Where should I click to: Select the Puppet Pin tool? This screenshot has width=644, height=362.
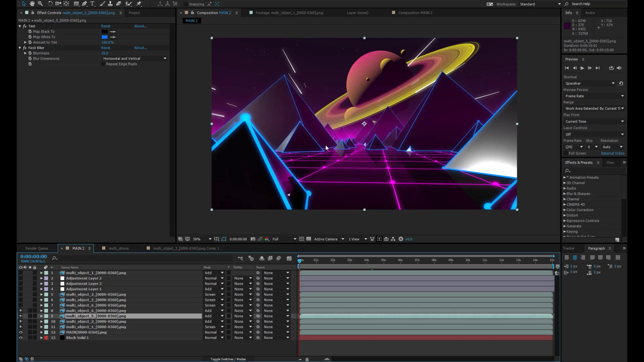click(x=139, y=4)
